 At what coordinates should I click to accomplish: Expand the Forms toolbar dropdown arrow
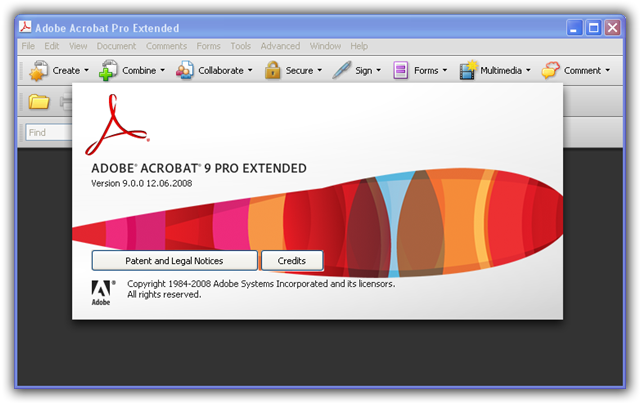(444, 70)
